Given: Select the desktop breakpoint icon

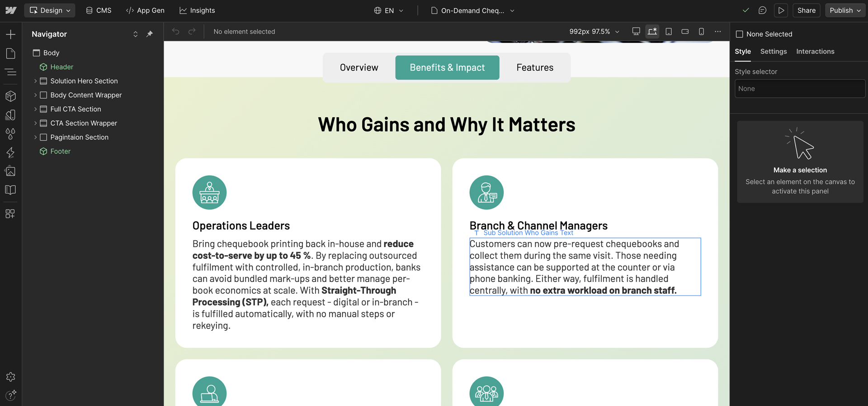Looking at the screenshot, I should (636, 32).
